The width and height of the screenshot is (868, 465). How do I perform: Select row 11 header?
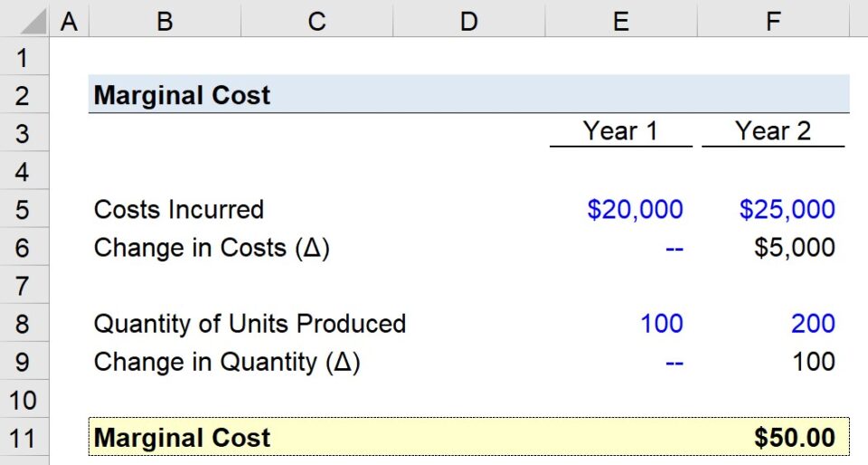point(24,437)
